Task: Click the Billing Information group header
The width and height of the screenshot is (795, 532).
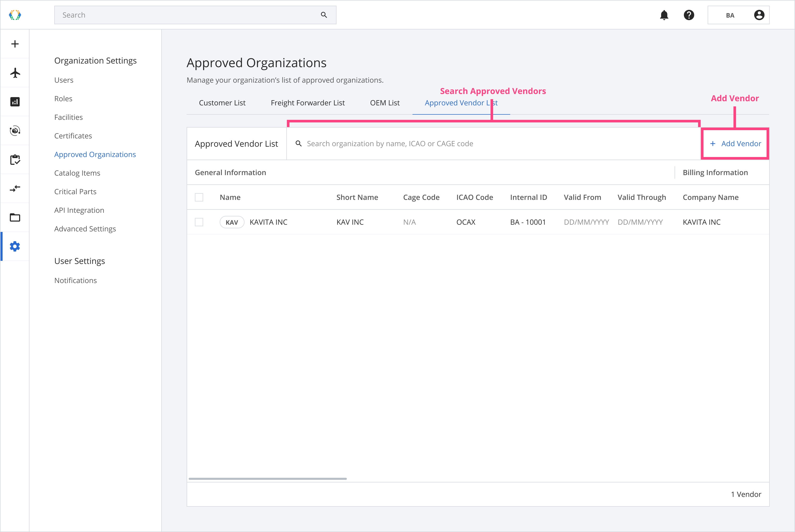Action: pos(715,173)
